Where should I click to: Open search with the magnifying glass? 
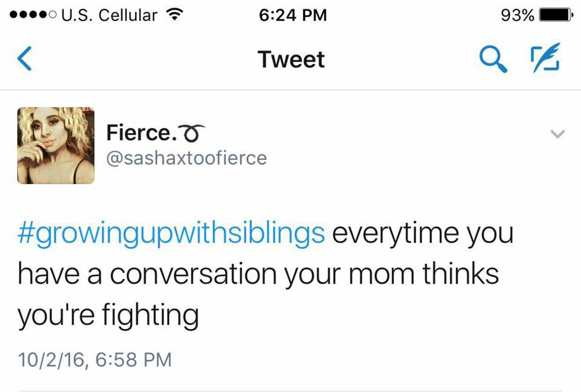493,60
